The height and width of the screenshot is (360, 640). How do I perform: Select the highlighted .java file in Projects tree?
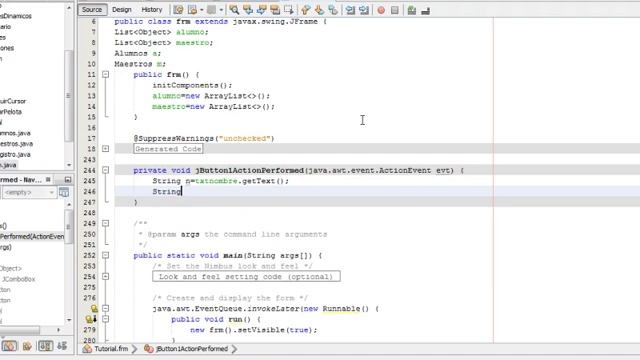pyautogui.click(x=9, y=165)
